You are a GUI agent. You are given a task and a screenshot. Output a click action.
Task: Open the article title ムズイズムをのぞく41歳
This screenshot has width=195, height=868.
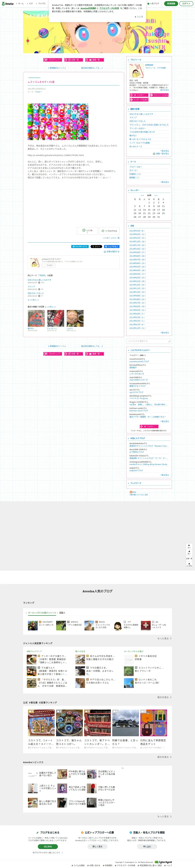pyautogui.click(x=41, y=82)
